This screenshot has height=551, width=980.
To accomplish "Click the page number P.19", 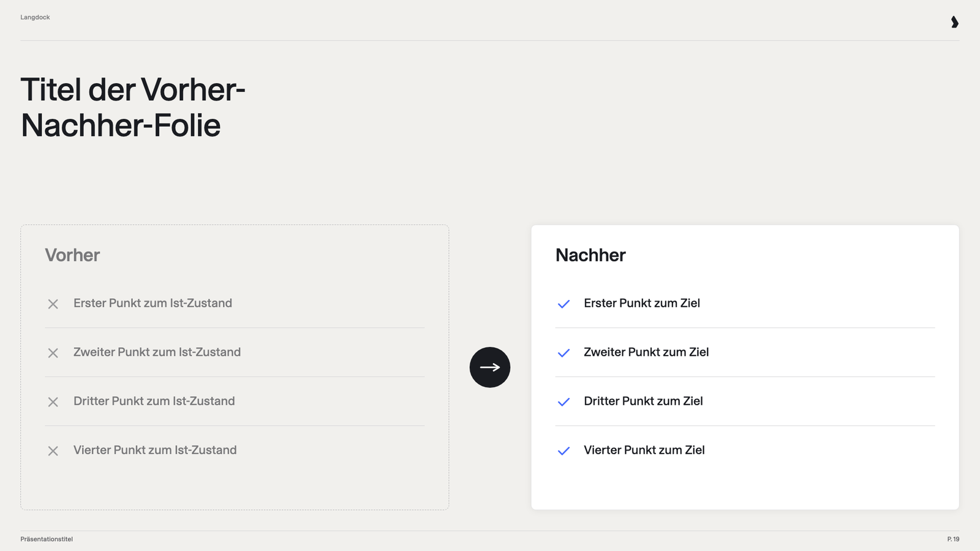I will coord(953,539).
